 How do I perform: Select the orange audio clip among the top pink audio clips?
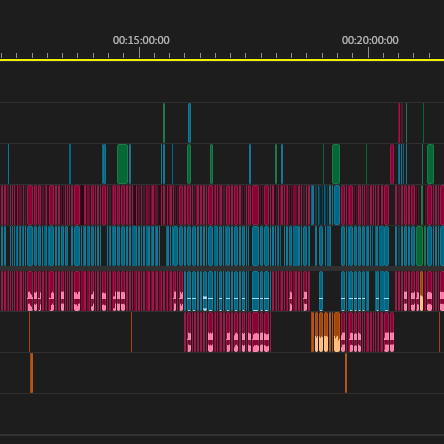click(x=421, y=291)
